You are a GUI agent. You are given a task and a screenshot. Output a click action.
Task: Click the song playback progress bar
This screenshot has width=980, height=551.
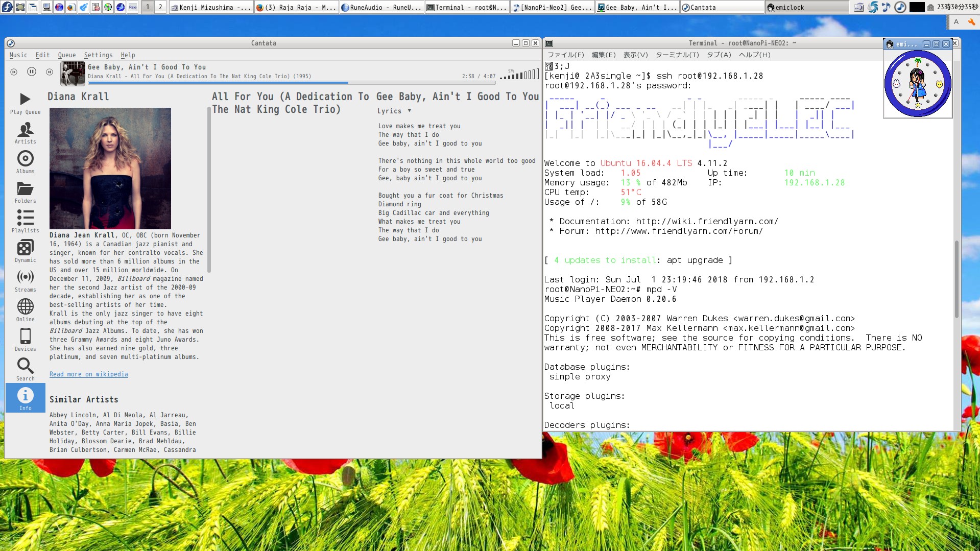click(291, 82)
